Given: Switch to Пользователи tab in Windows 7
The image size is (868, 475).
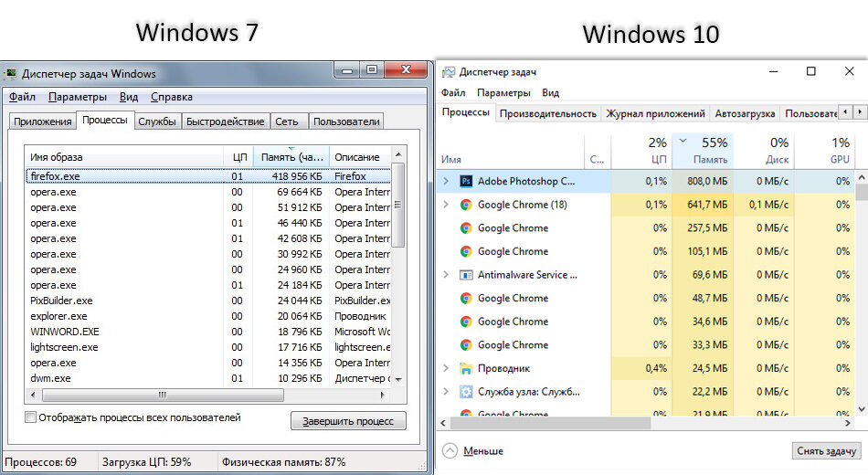Looking at the screenshot, I should coord(346,121).
